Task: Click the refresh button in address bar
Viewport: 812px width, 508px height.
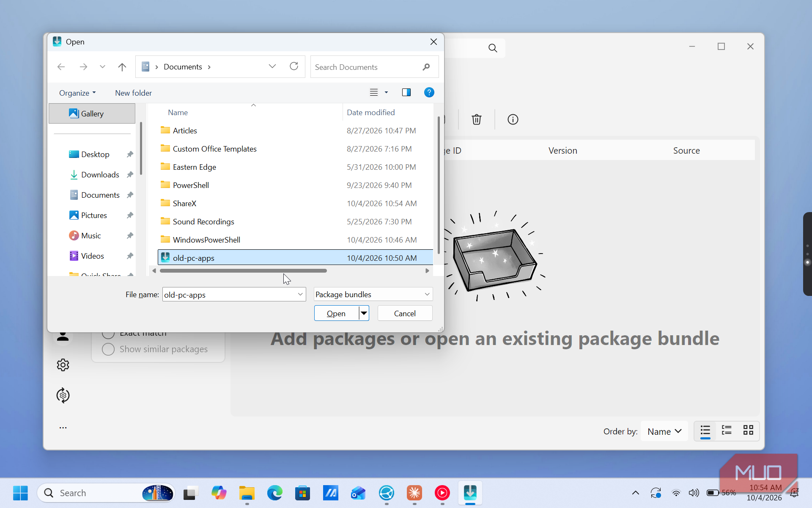Action: 294,66
